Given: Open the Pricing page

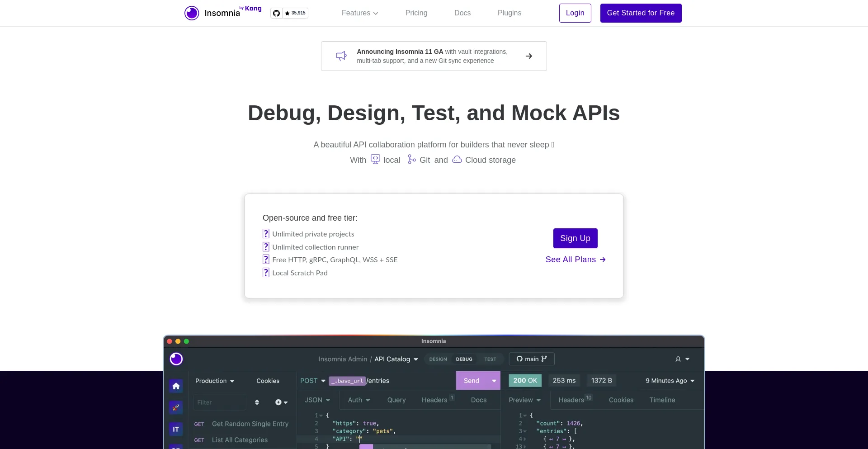Looking at the screenshot, I should tap(416, 13).
